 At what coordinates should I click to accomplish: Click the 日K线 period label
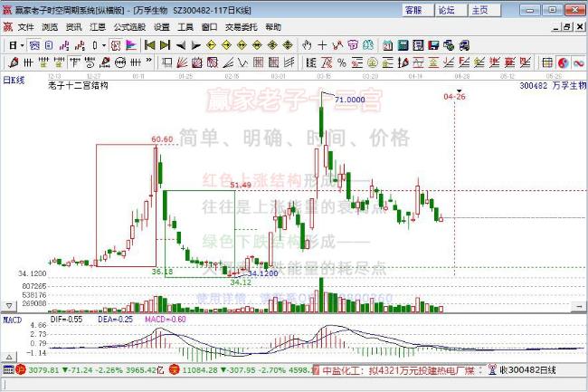(x=14, y=80)
